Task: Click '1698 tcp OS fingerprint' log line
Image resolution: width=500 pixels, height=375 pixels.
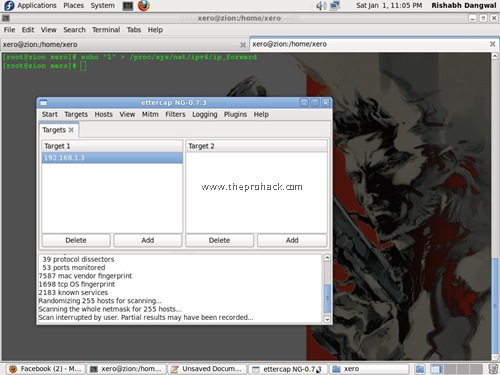Action: pos(77,284)
